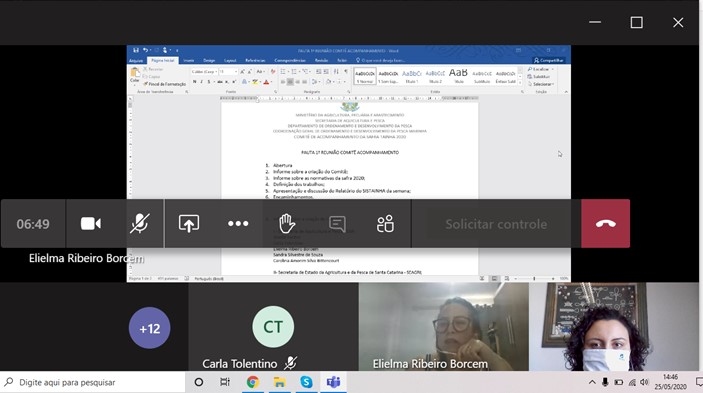Hang up the call with red button
The image size is (703, 393).
pyautogui.click(x=605, y=224)
